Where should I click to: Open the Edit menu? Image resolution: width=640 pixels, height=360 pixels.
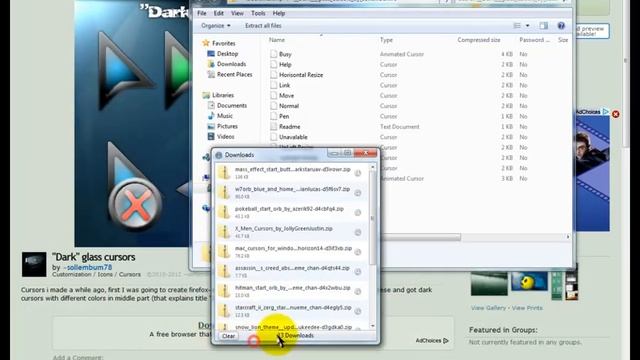point(219,13)
